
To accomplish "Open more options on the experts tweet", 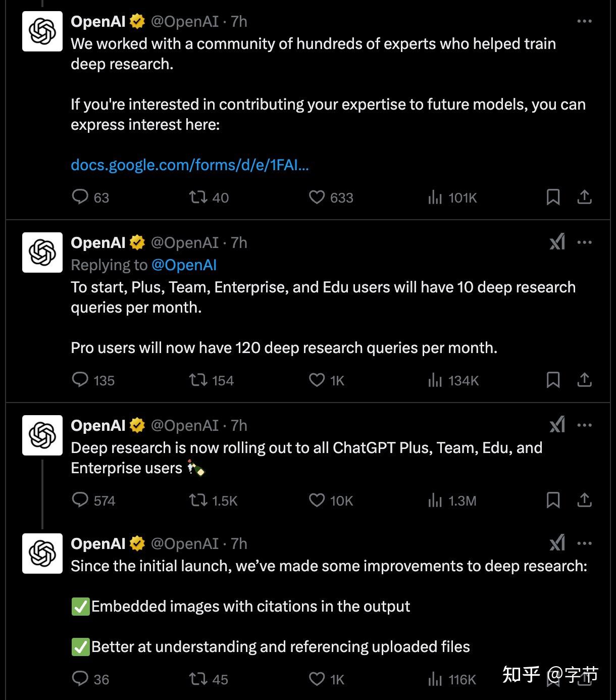I will (584, 21).
